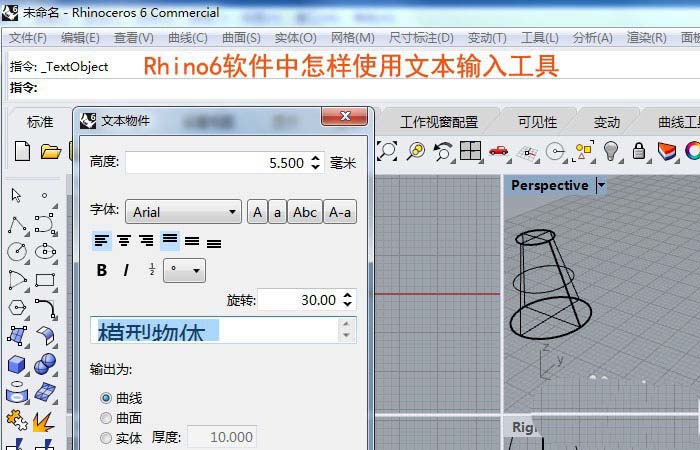Select the fillet curves tool

pyautogui.click(x=46, y=308)
